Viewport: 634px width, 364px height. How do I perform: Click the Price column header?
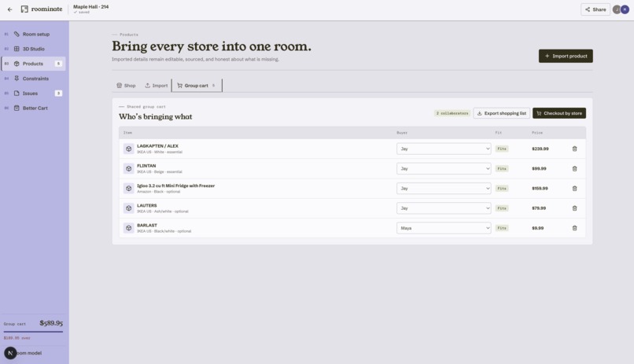point(537,133)
